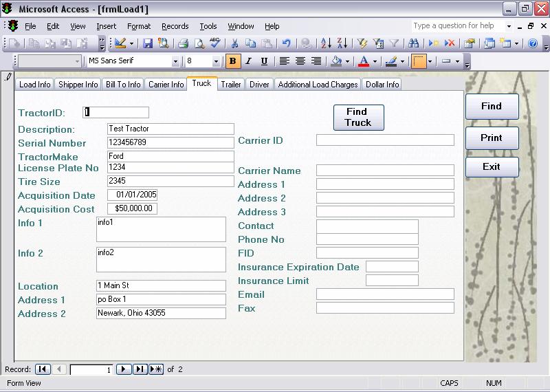Screen dimensions: 550x392
Task: Click the Carrier ID input field
Action: point(385,140)
